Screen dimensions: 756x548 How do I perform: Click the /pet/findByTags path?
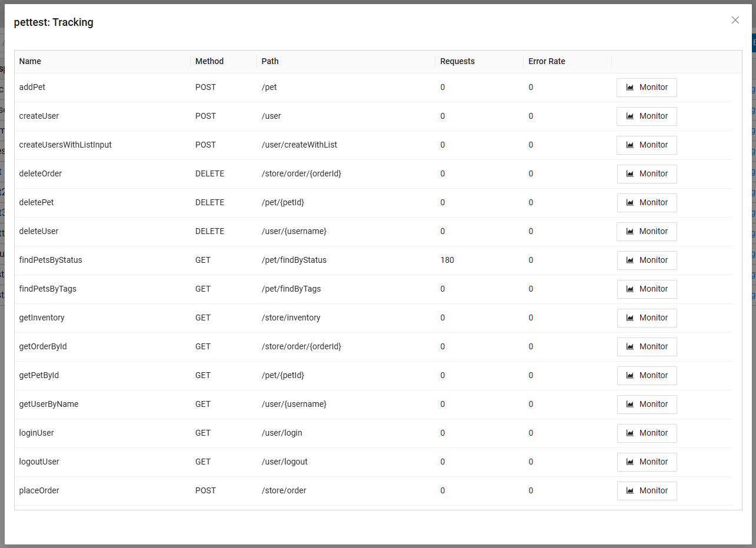coord(291,289)
